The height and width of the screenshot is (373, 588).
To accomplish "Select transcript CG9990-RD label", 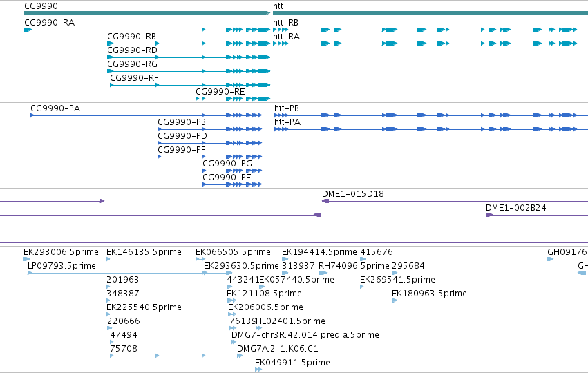I will (x=133, y=50).
